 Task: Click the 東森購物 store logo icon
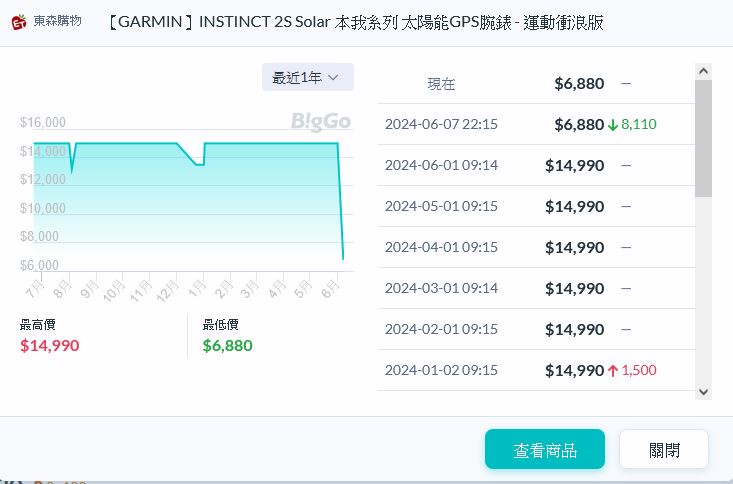pyautogui.click(x=19, y=22)
